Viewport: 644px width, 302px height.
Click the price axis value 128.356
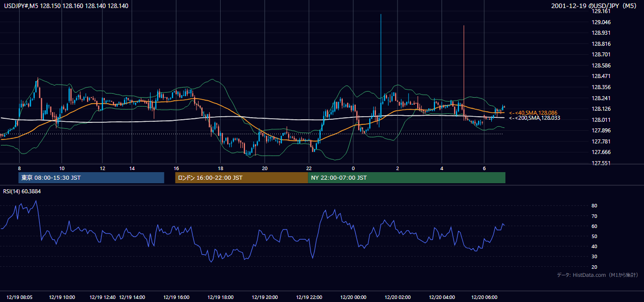(601, 87)
